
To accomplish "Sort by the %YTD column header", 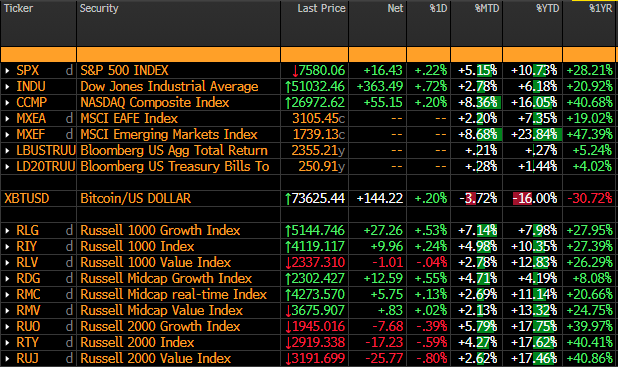I will click(x=547, y=8).
